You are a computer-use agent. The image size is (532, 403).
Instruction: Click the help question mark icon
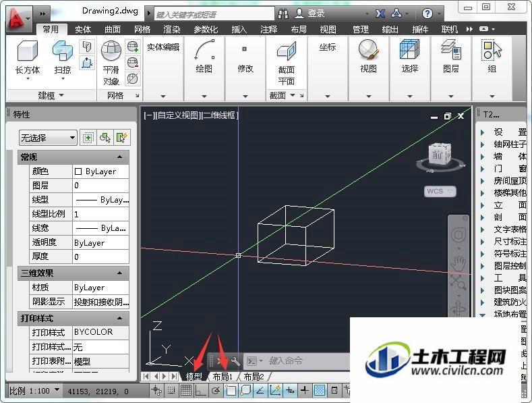tap(427, 14)
